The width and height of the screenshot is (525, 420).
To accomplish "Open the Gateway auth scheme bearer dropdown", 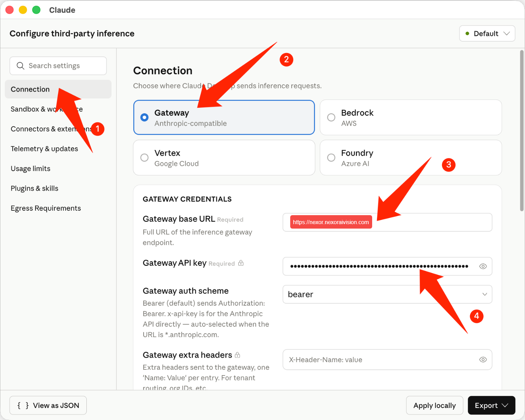I will [x=387, y=294].
